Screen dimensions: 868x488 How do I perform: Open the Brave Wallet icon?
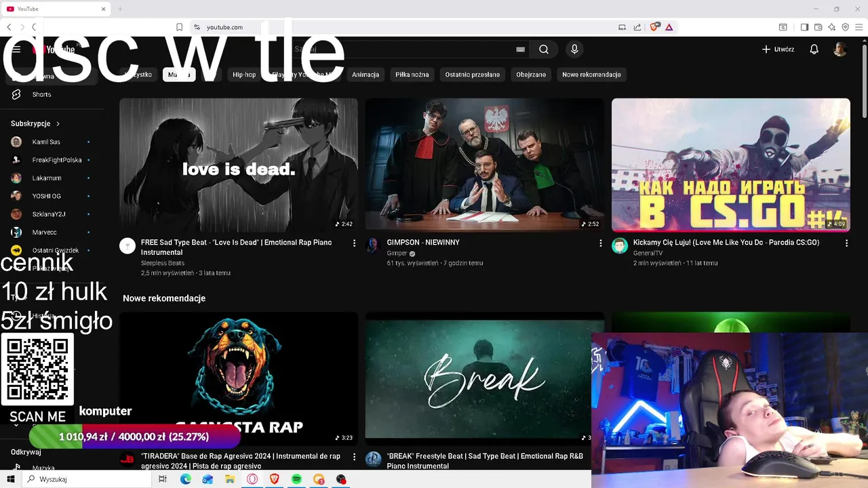pyautogui.click(x=818, y=27)
